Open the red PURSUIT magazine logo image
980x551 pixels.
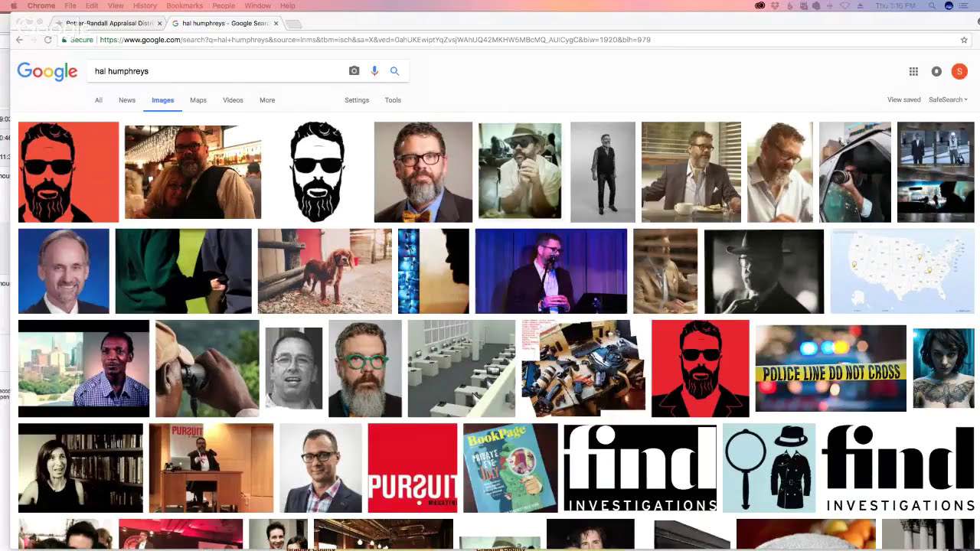pos(413,468)
